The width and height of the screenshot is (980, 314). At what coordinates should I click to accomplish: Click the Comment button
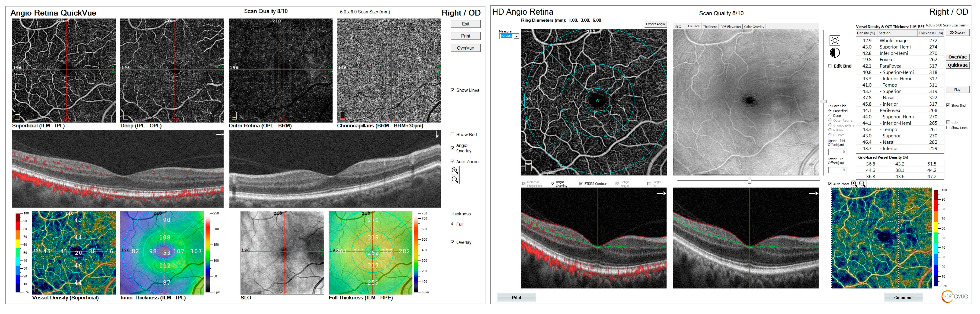(x=903, y=298)
